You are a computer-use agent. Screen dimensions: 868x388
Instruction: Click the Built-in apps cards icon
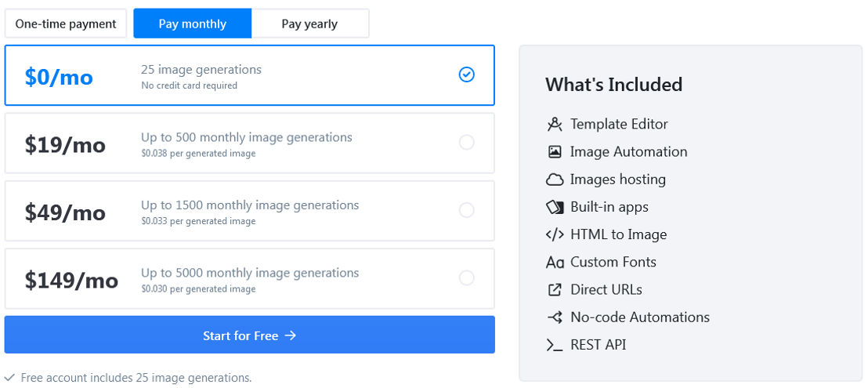click(x=555, y=207)
